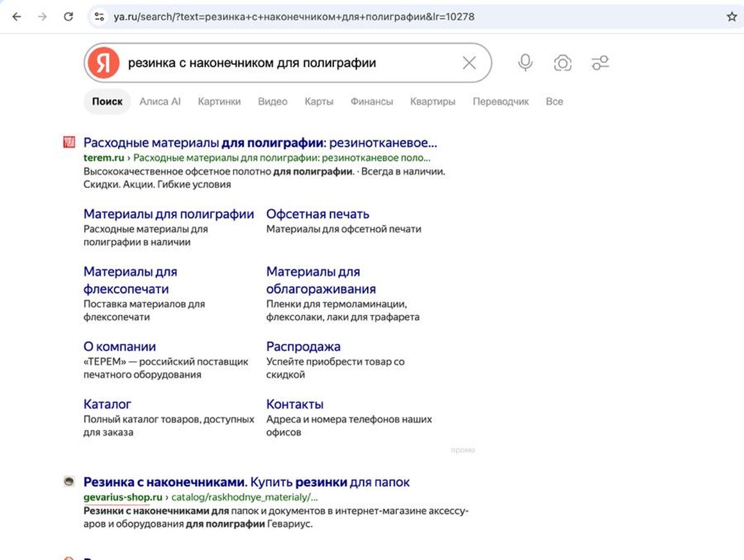Click in the Yandex search text field
This screenshot has width=744, height=560.
[289, 63]
